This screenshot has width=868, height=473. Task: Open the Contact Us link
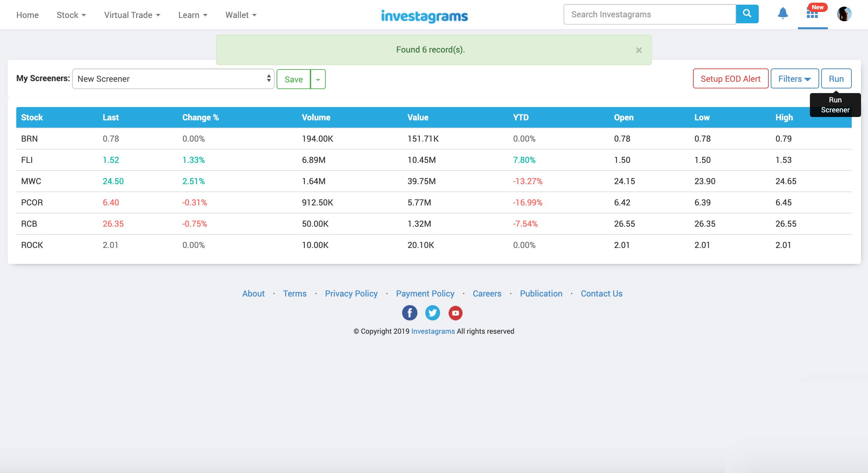601,294
